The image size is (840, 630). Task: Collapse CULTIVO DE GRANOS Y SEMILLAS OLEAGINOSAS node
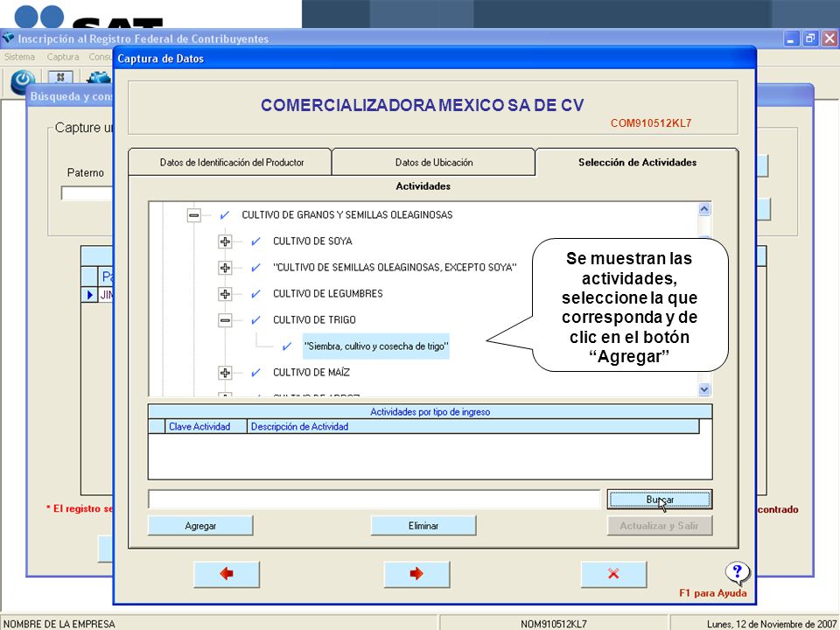point(194,215)
